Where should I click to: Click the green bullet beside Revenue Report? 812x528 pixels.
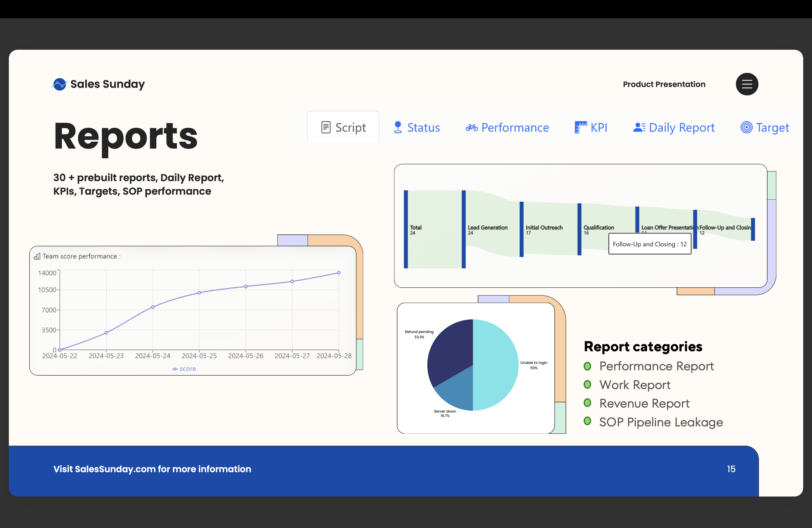[587, 403]
